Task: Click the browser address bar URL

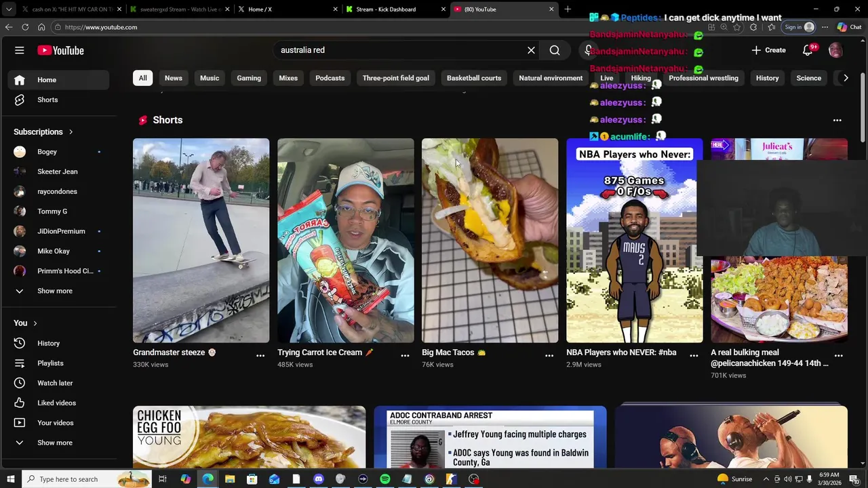Action: click(101, 27)
